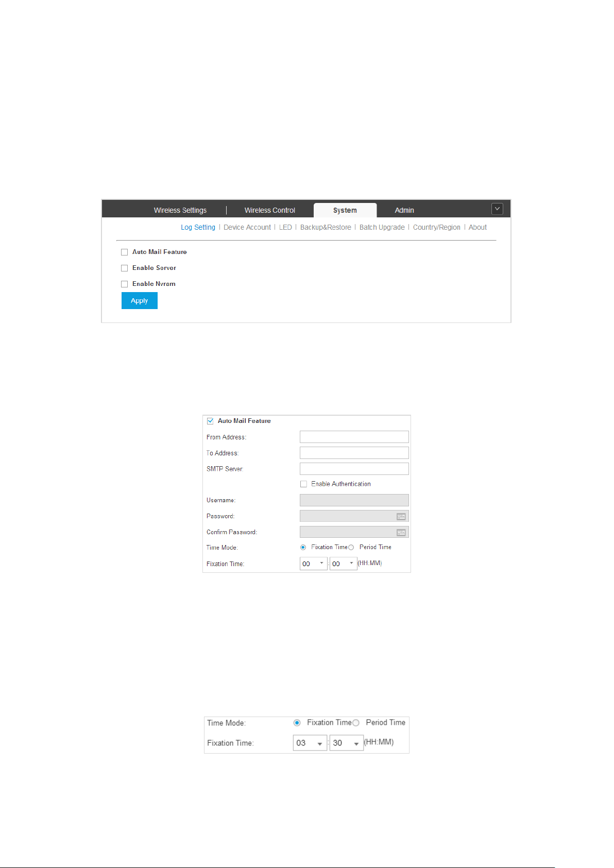Tick the Enable Nvram checkbox
The width and height of the screenshot is (614, 868).
click(x=124, y=284)
